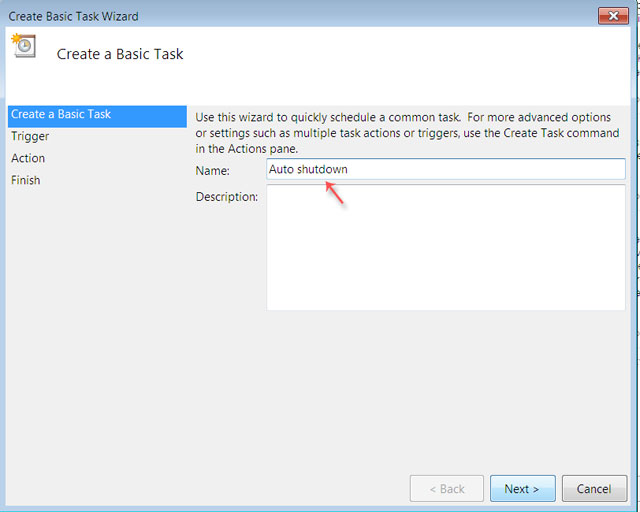Click the large Create a Basic Task heading
This screenshot has width=640, height=512.
tap(120, 54)
